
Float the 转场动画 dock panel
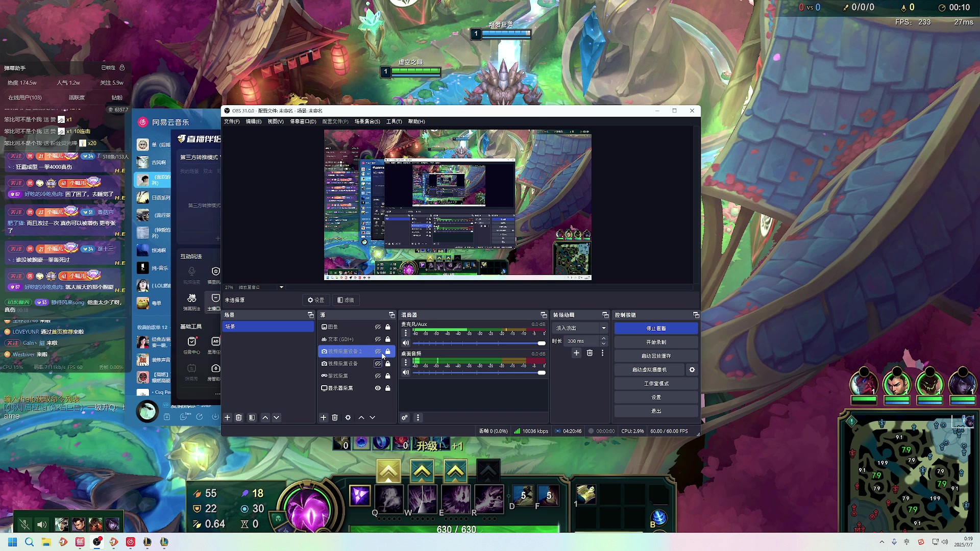tap(605, 315)
